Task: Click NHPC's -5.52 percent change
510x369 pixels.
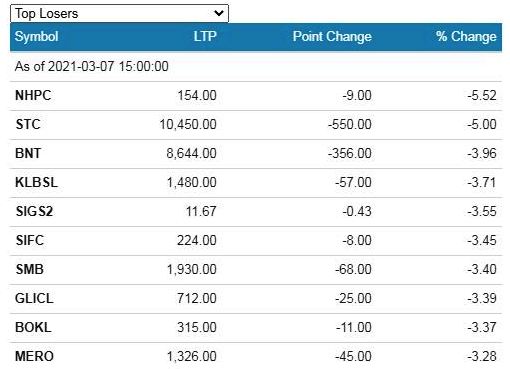Action: point(482,95)
